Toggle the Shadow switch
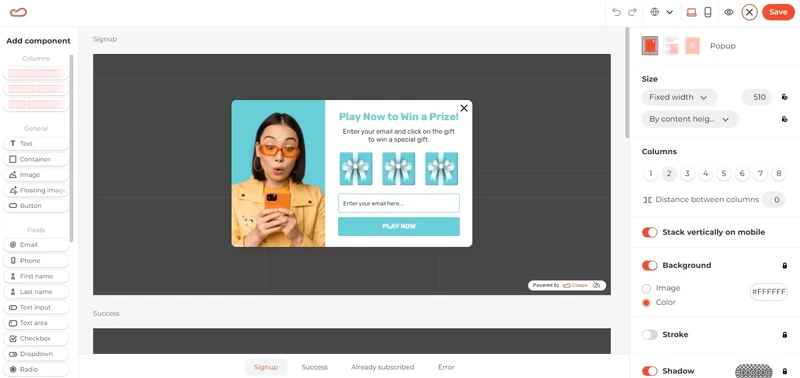 [x=649, y=371]
